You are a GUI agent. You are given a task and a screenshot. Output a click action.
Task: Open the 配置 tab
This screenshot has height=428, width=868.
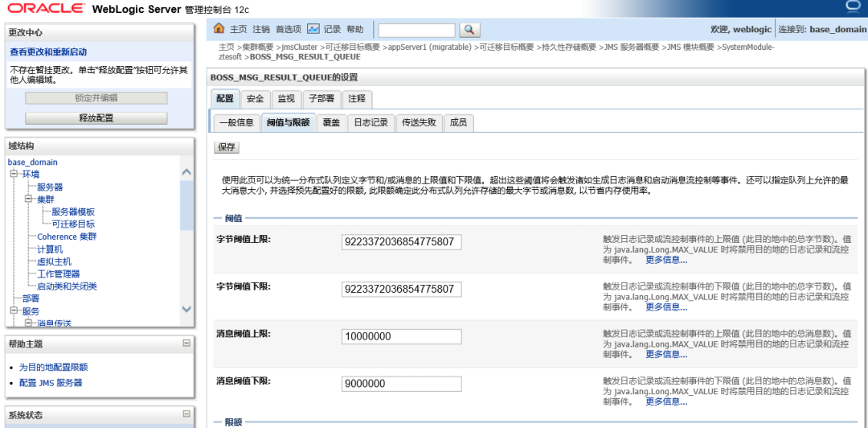(x=225, y=99)
